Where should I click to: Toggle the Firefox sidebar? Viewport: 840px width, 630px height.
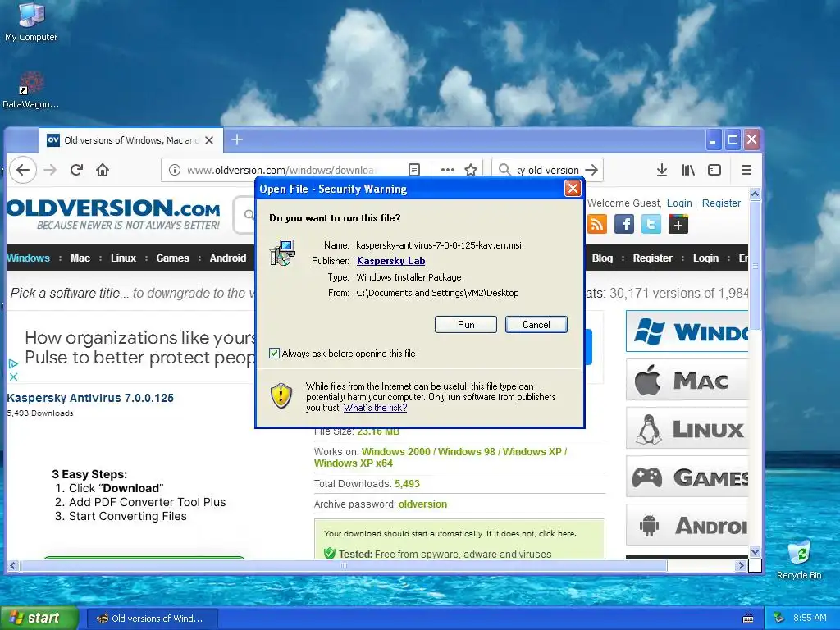coord(714,170)
